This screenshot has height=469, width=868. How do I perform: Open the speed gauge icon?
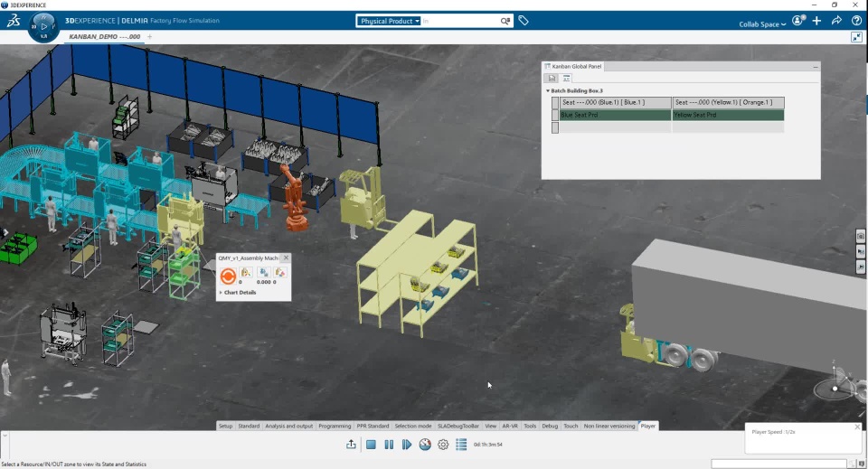click(425, 444)
